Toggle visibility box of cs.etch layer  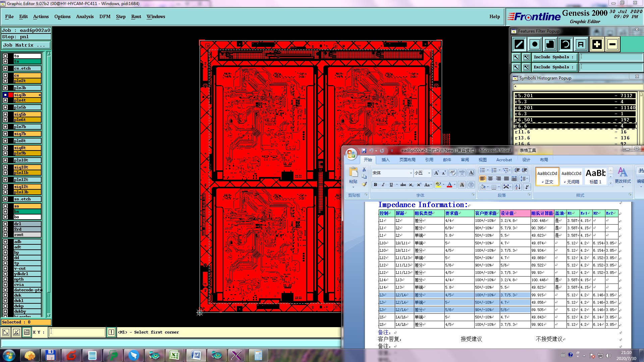5,68
